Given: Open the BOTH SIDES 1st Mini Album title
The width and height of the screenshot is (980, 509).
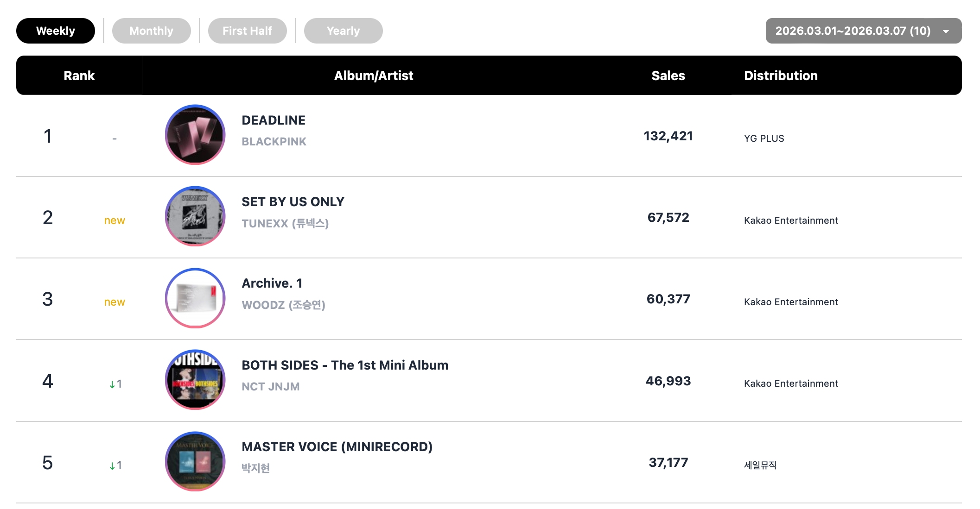Looking at the screenshot, I should (345, 365).
